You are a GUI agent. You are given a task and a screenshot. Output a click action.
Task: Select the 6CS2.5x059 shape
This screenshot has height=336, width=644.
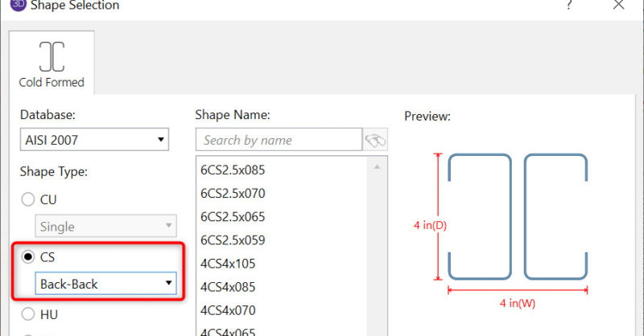click(x=233, y=240)
